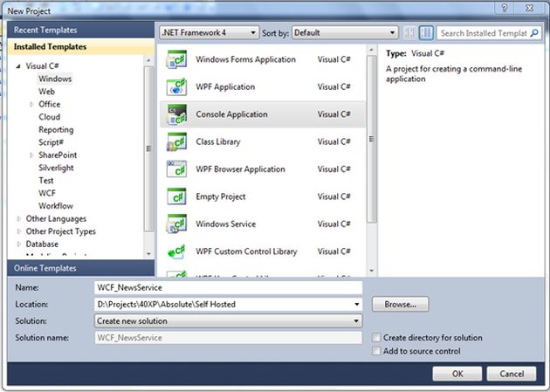Click the WPF Browser Application template name
This screenshot has height=392, width=550.
point(240,169)
